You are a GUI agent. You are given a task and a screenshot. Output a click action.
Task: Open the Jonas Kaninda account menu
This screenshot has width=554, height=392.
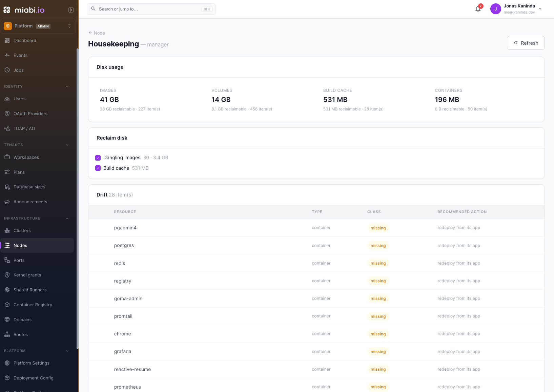(x=516, y=9)
